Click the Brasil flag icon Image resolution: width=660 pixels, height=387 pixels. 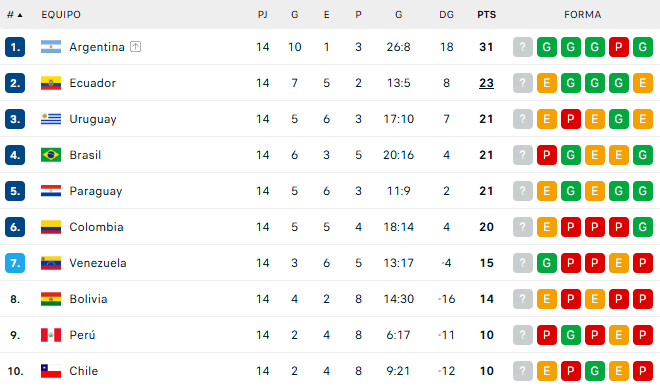pos(51,155)
